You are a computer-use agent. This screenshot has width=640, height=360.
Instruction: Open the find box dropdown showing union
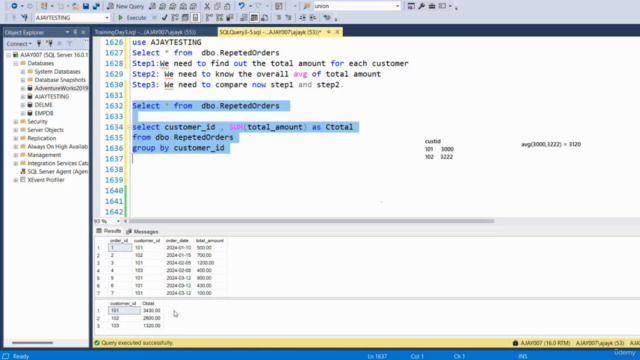click(397, 6)
